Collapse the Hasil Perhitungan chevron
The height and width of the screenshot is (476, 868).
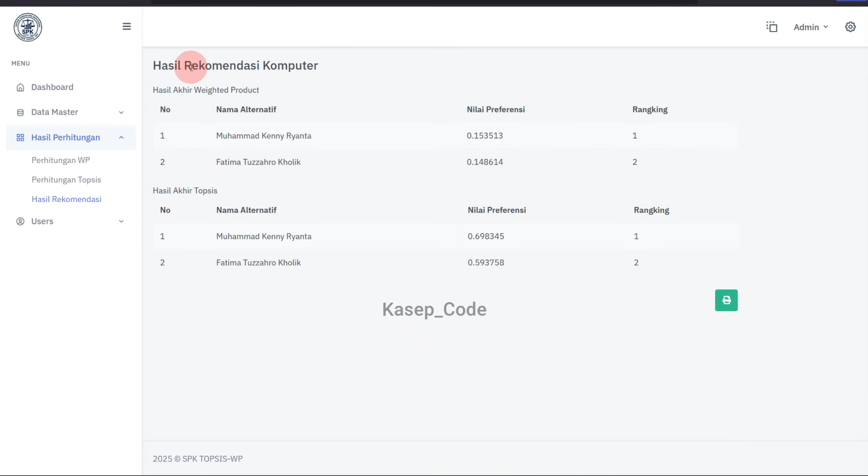point(121,138)
